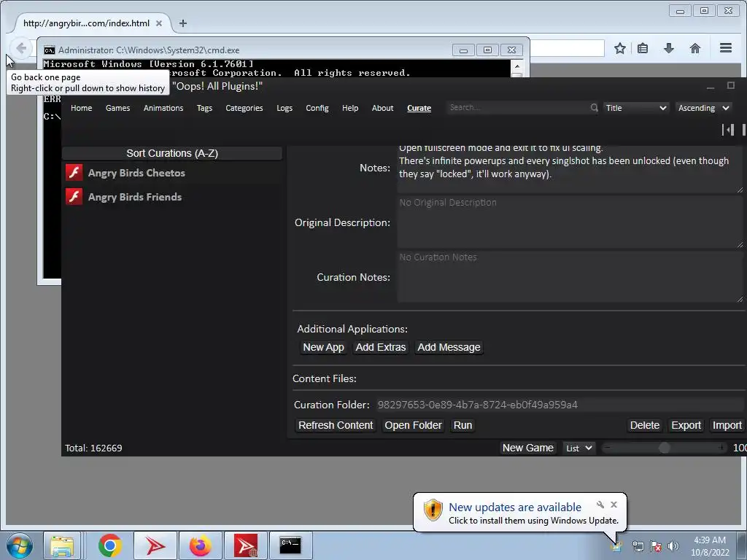Click the Open Folder button
Viewport: 747px width, 560px height.
413,425
